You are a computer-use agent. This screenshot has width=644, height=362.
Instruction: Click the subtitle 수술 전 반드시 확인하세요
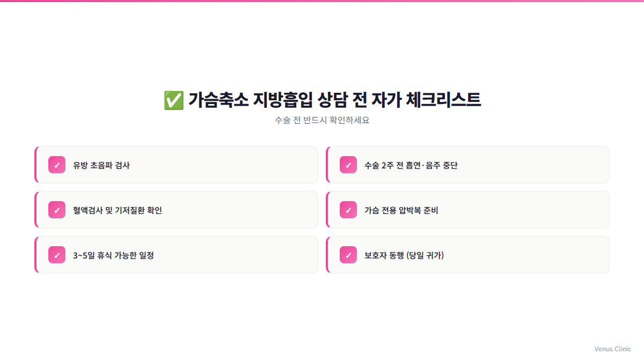(322, 120)
